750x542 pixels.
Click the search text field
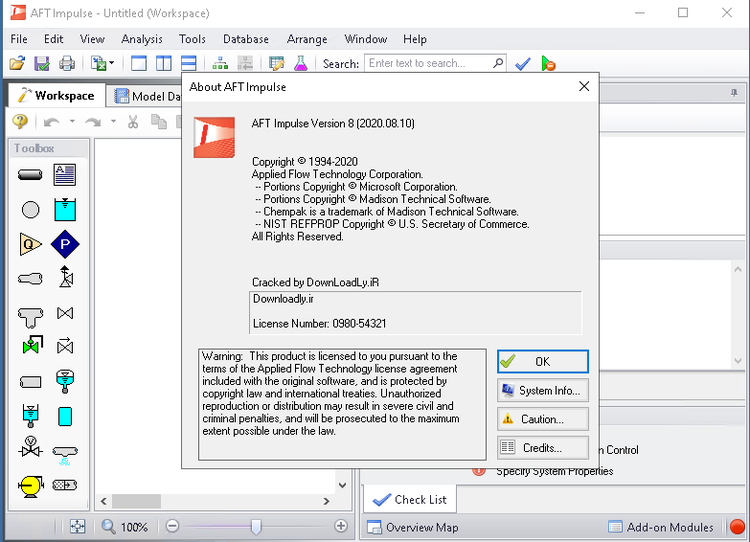[x=428, y=63]
